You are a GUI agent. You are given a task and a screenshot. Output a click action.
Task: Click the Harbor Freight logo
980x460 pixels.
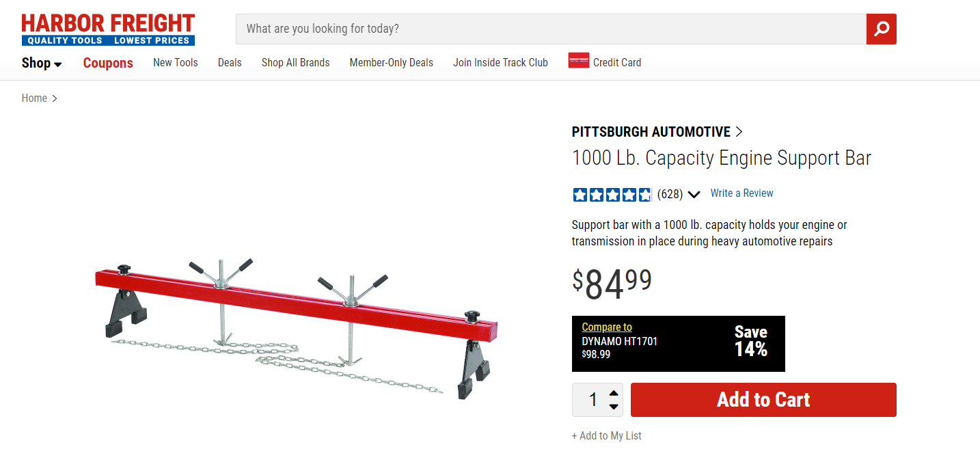(x=108, y=29)
